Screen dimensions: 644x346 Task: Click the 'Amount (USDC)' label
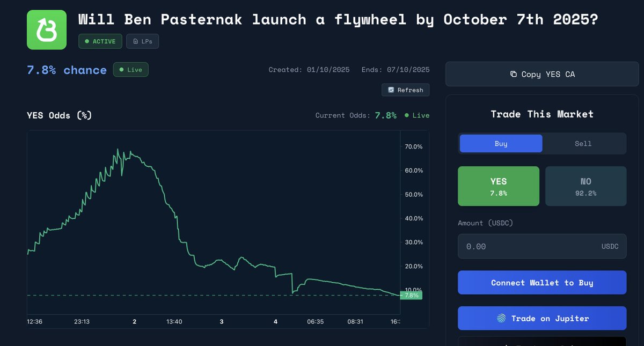[486, 223]
